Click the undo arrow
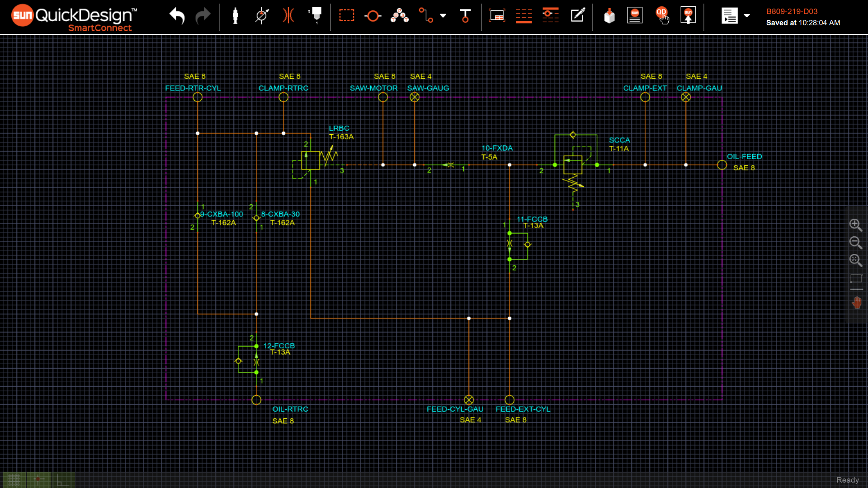This screenshot has height=488, width=868. 177,16
